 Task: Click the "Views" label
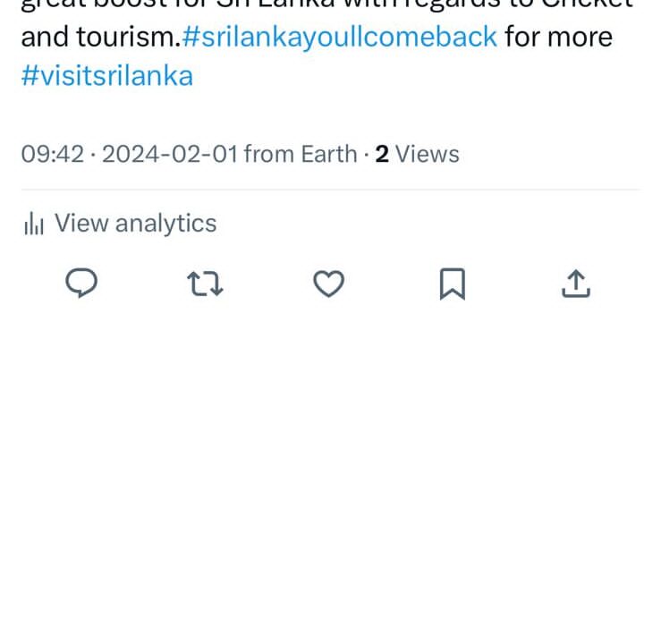pyautogui.click(x=428, y=154)
